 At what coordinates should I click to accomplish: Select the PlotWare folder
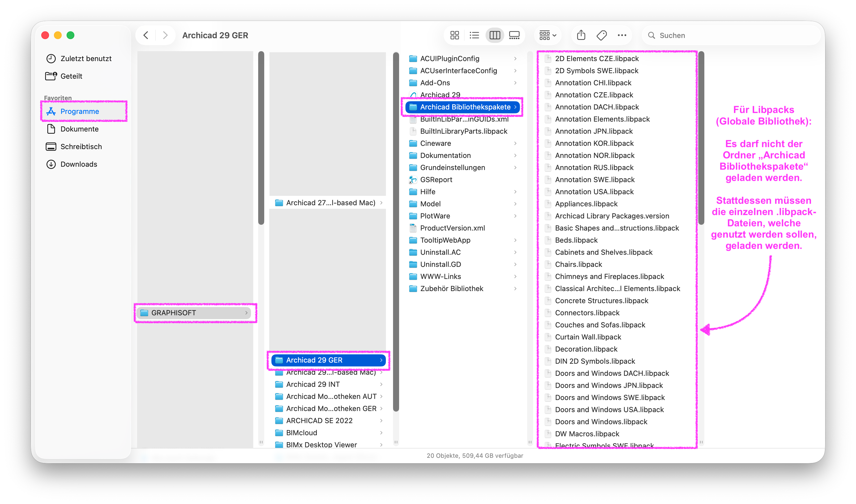click(463, 216)
